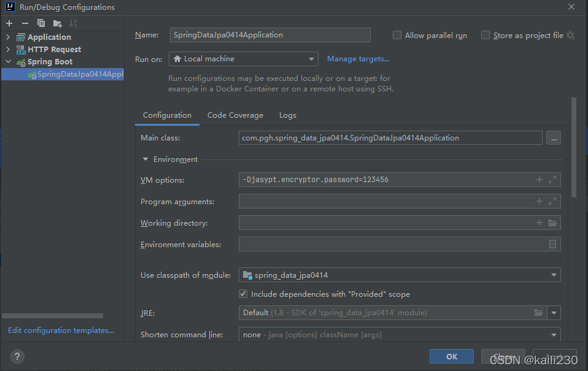Expand the VM options editor field

[551, 179]
